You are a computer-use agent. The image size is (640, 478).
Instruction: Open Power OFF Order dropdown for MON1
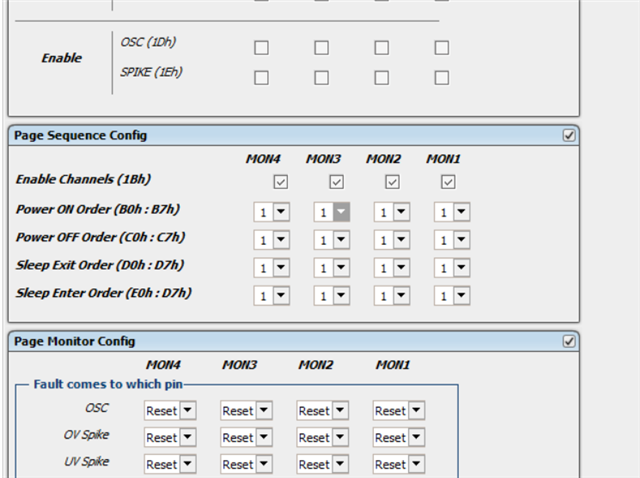452,240
